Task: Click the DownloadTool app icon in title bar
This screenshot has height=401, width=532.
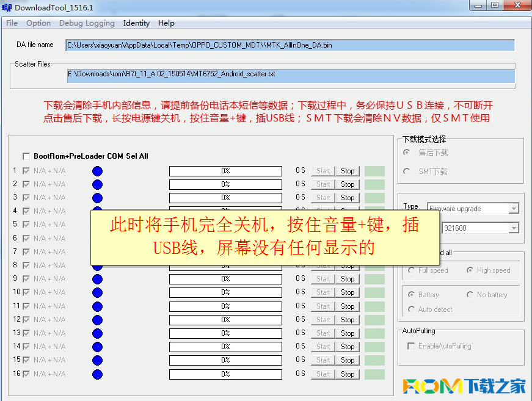Action: (7, 7)
